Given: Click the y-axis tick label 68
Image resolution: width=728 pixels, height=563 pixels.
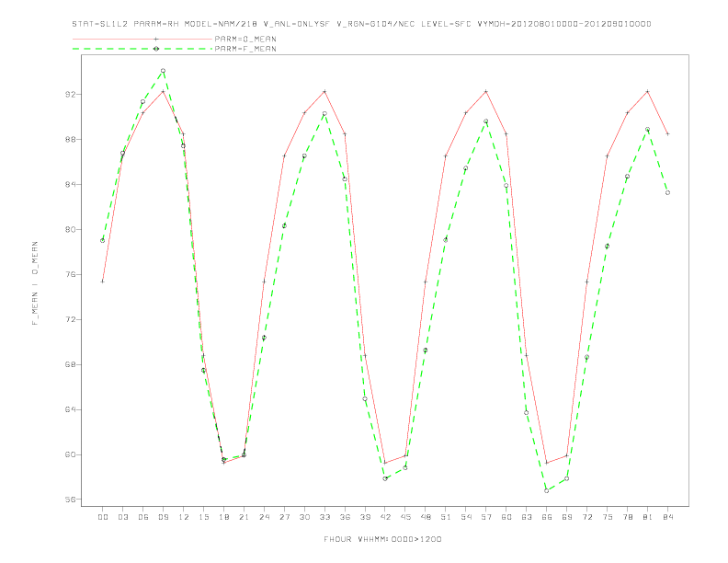Looking at the screenshot, I should (70, 364).
